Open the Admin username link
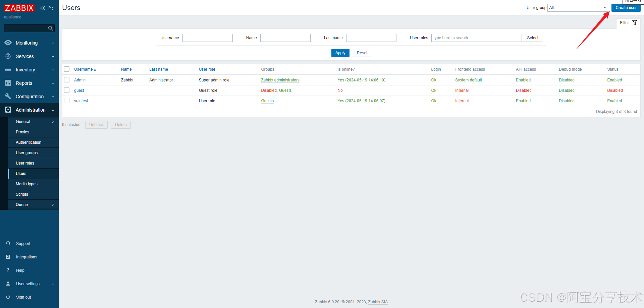The width and height of the screenshot is (644, 308). click(x=80, y=80)
